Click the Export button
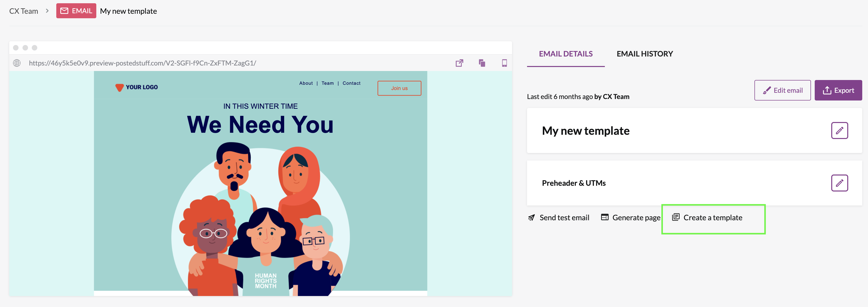Viewport: 868px width, 307px height. [x=838, y=90]
